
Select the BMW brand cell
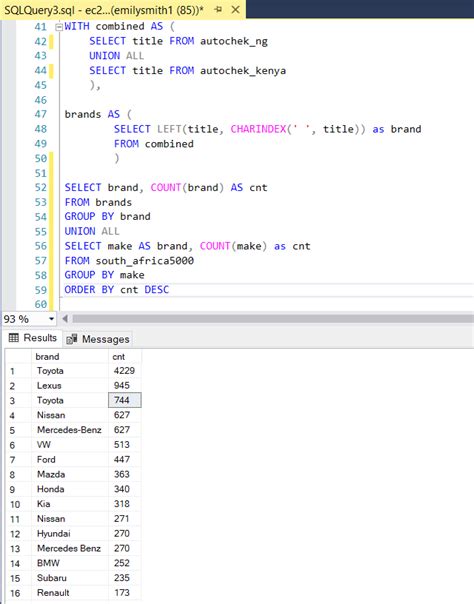coord(70,563)
